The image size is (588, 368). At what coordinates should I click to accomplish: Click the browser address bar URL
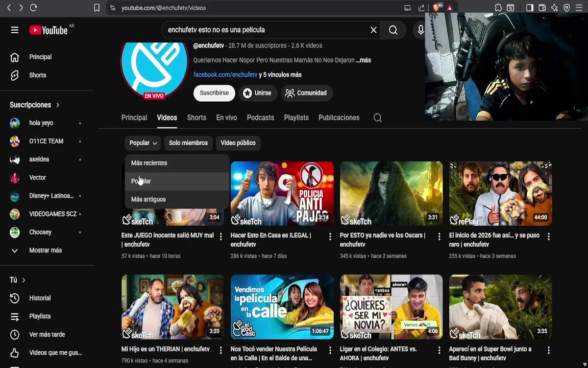pos(163,8)
